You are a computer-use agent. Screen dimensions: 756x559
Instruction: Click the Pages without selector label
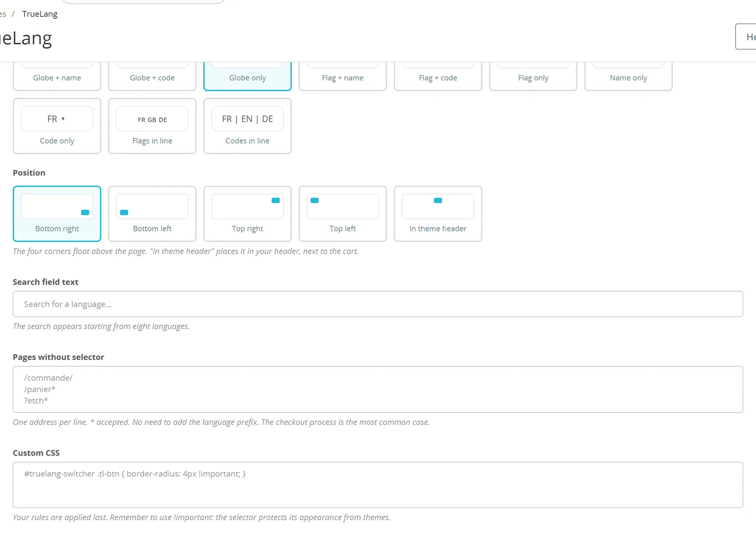click(x=58, y=357)
